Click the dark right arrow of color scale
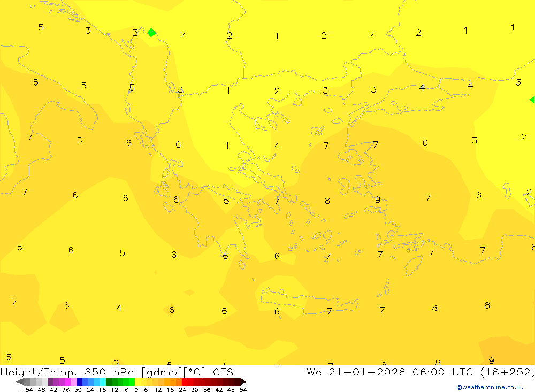The image size is (535, 392). pos(243,382)
